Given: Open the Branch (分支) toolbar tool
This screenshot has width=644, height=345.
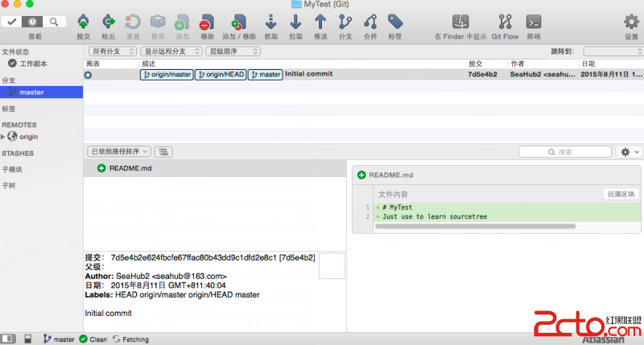Looking at the screenshot, I should tap(345, 22).
